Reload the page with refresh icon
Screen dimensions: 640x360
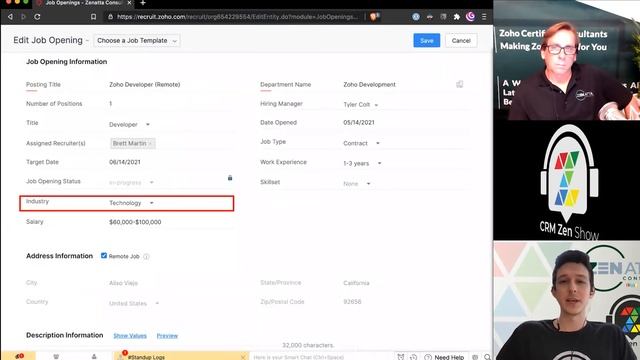click(x=37, y=17)
